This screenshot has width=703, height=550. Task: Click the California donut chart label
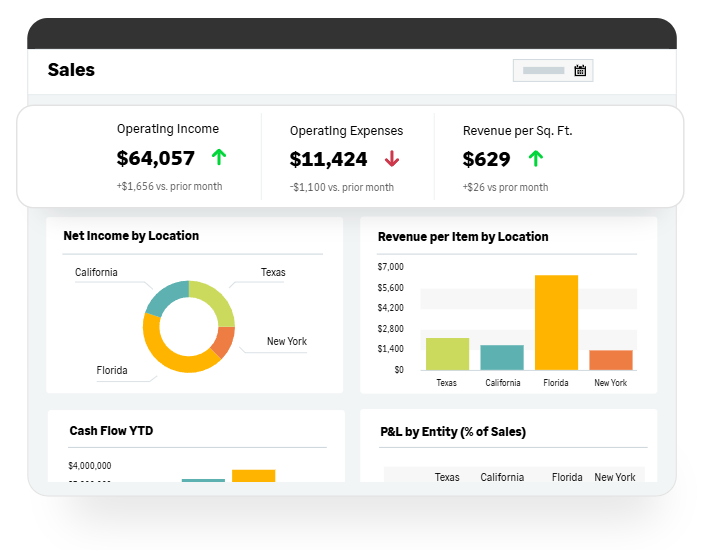(96, 273)
